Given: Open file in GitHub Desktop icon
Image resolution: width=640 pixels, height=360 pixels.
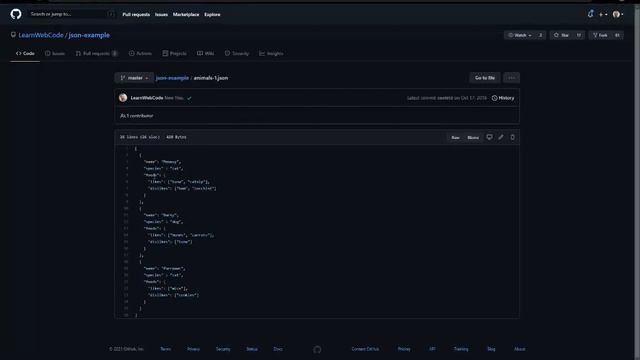Looking at the screenshot, I should 489,137.
